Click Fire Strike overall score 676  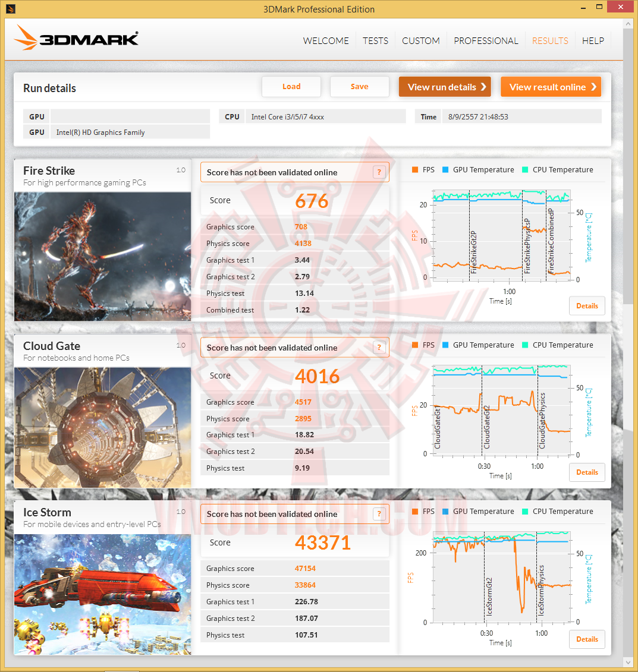coord(312,201)
